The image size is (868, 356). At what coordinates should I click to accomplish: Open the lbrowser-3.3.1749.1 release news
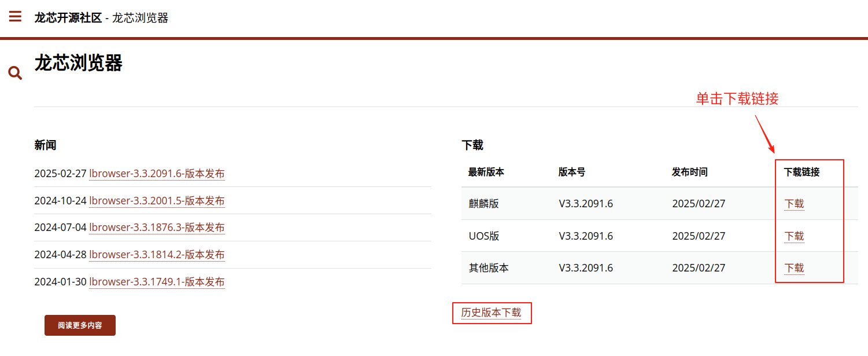[157, 282]
